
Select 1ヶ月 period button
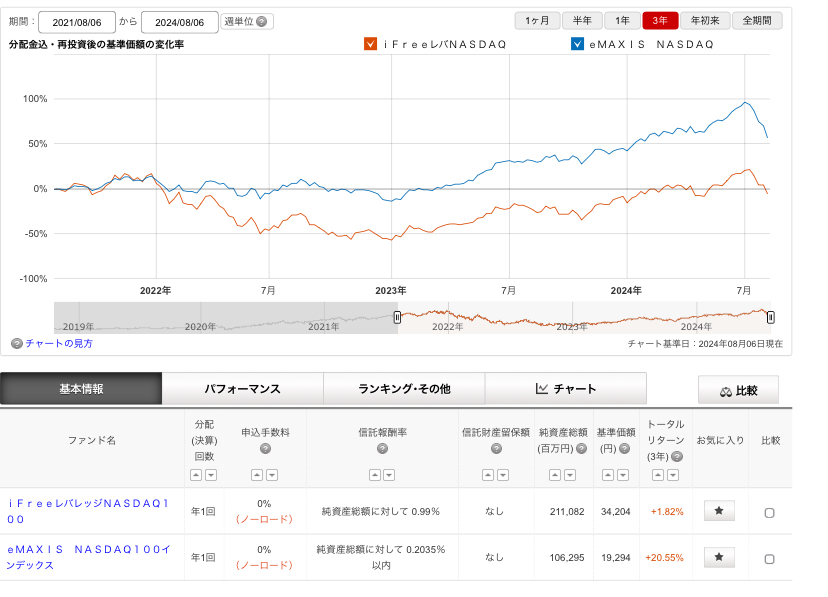(x=537, y=21)
